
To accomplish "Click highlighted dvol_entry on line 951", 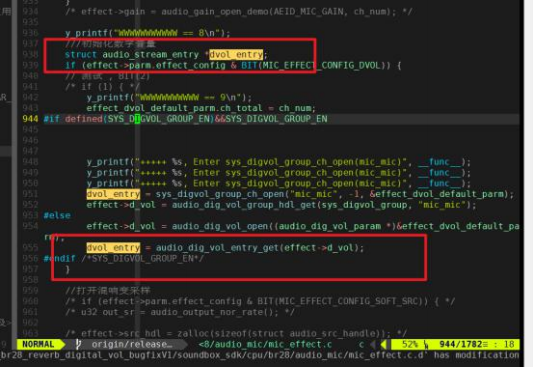I will coord(113,194).
